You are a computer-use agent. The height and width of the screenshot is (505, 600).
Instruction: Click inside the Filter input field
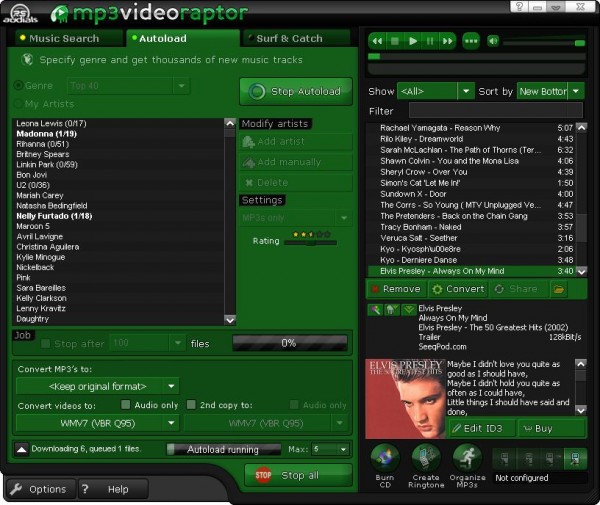[496, 111]
